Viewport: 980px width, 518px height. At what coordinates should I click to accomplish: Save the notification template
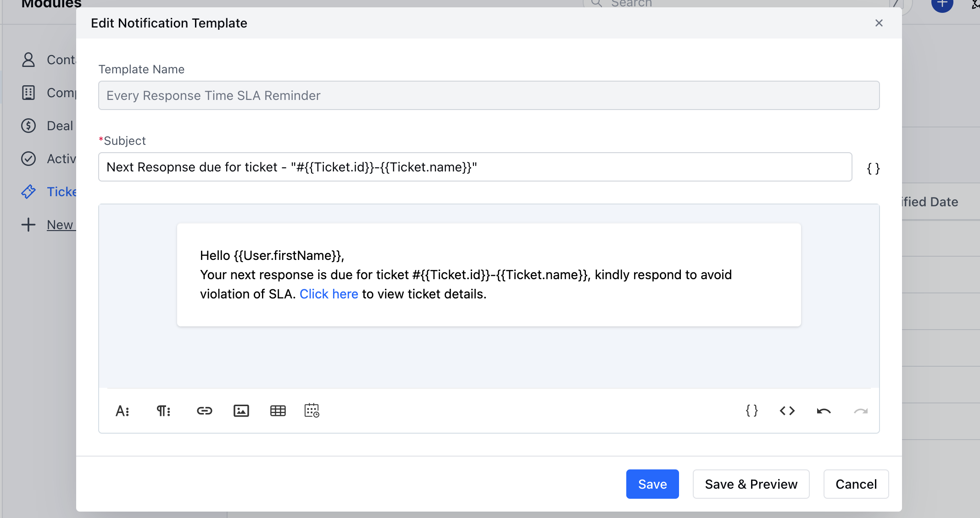coord(652,484)
